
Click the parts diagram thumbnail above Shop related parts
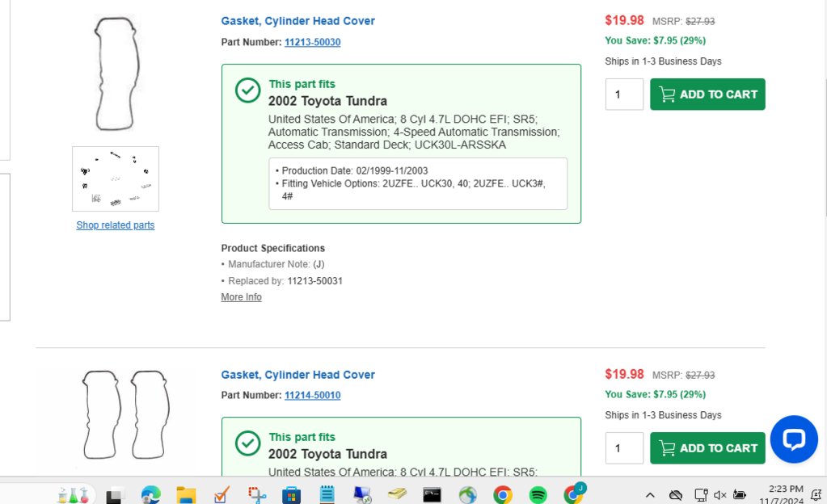[x=116, y=178]
